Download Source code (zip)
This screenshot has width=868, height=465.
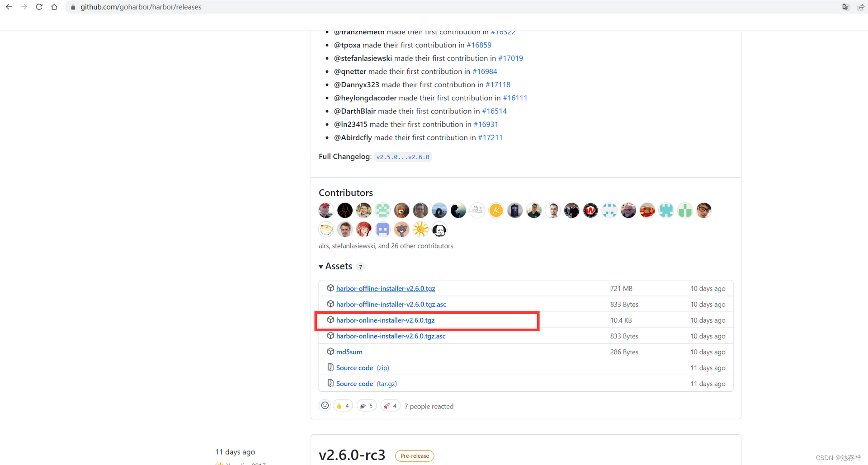[363, 368]
